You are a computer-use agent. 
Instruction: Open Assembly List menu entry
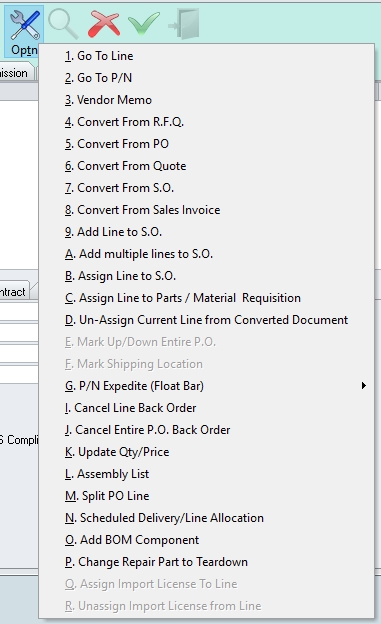pyautogui.click(x=206, y=474)
